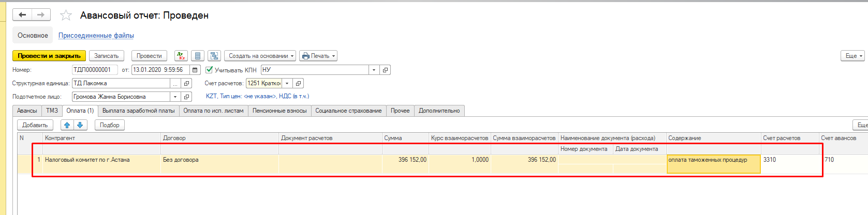The image size is (868, 215).
Task: Open the НУ field value in a new form
Action: [385, 70]
